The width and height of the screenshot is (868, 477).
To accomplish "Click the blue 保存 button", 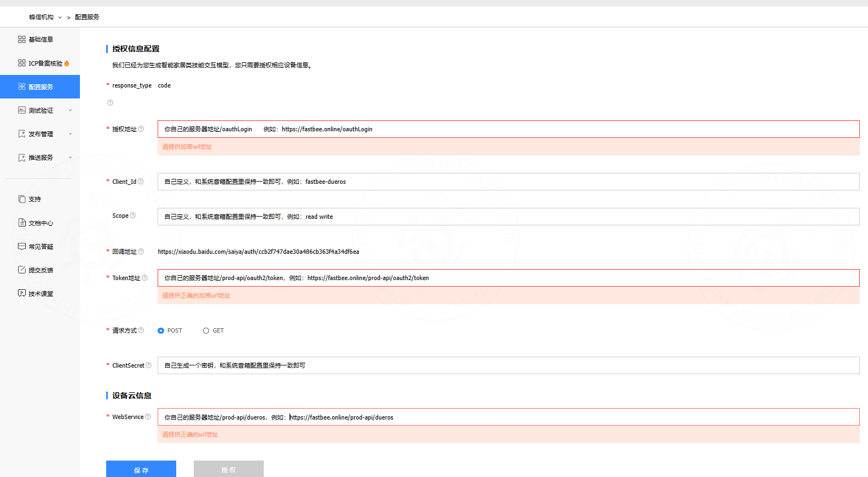I will tap(141, 469).
